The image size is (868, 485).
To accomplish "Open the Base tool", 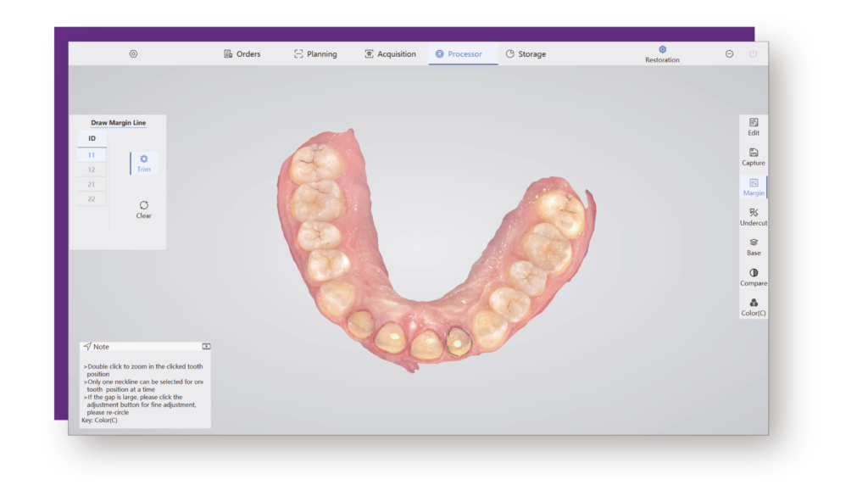I will tap(754, 247).
